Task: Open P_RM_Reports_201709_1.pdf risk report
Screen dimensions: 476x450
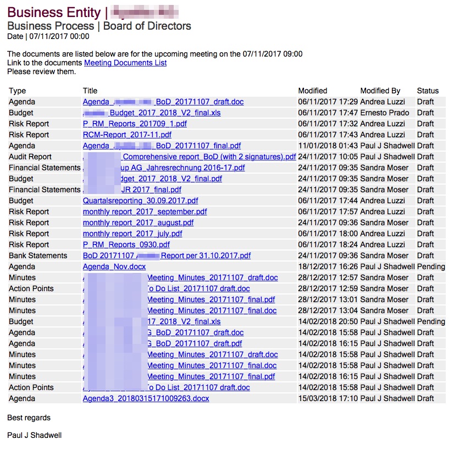Action: click(135, 124)
